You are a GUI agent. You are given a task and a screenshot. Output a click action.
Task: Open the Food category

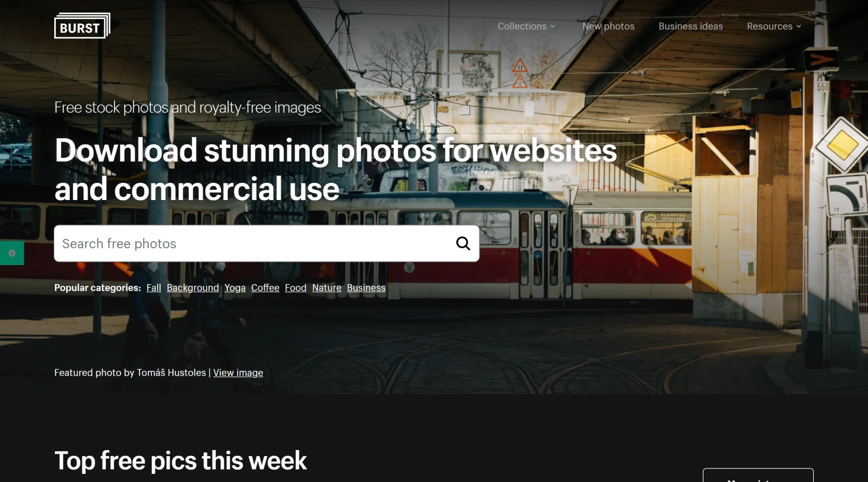coord(296,288)
